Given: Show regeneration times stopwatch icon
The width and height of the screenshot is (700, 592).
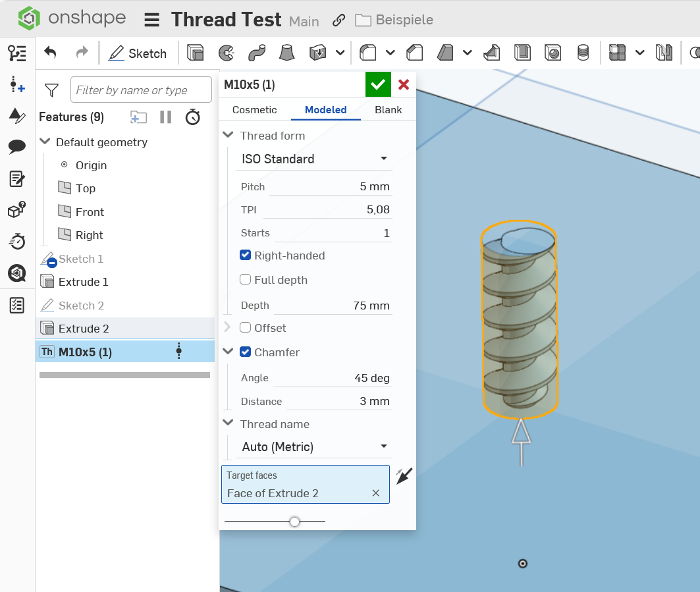Looking at the screenshot, I should pyautogui.click(x=193, y=117).
